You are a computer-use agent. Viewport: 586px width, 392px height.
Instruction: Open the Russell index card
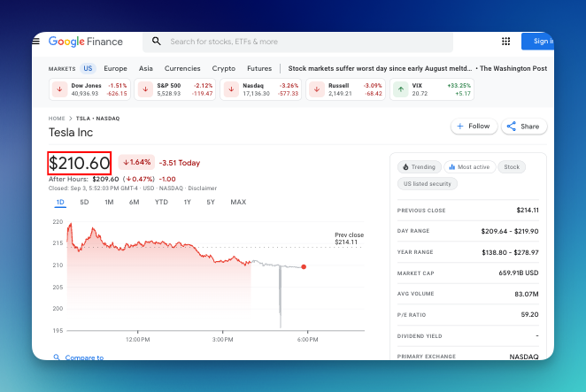(x=346, y=89)
